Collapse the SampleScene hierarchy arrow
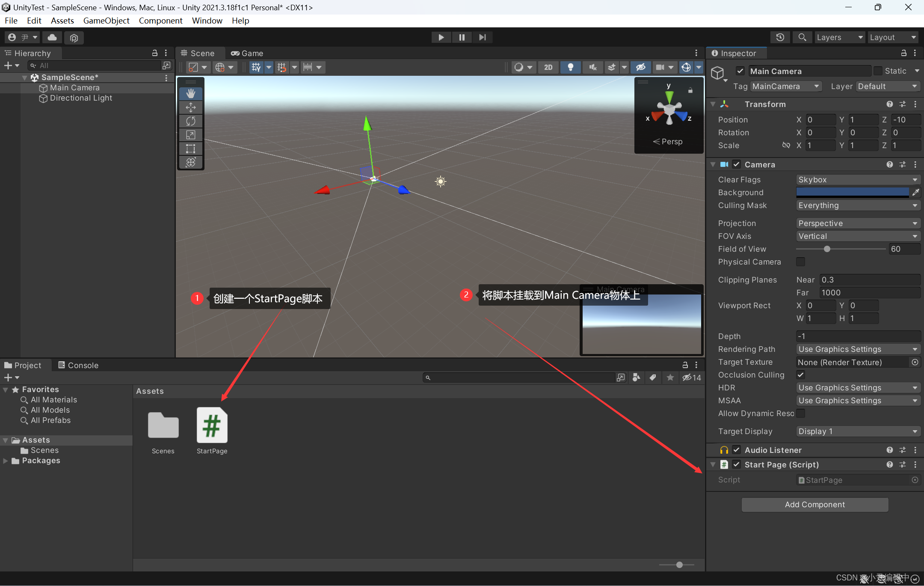924x586 pixels. pyautogui.click(x=24, y=77)
